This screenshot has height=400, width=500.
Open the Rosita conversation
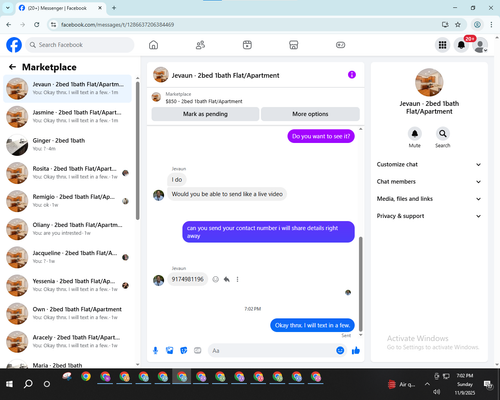[67, 173]
